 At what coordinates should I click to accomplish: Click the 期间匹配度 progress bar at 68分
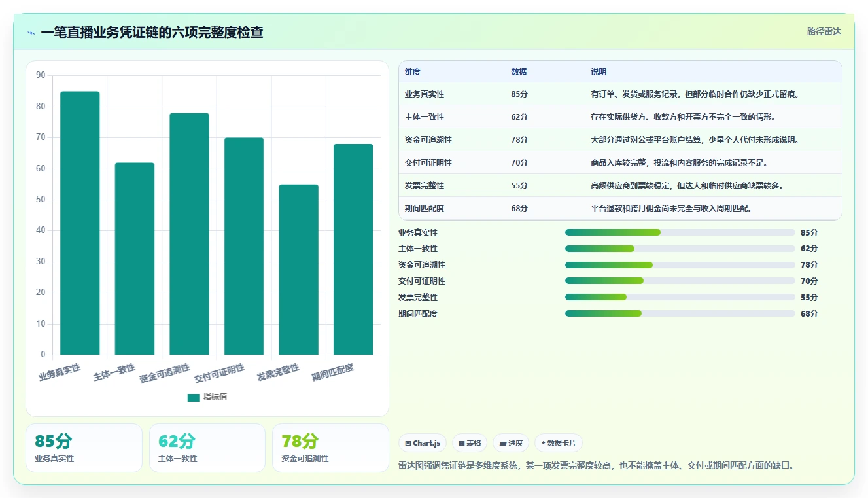(x=680, y=313)
